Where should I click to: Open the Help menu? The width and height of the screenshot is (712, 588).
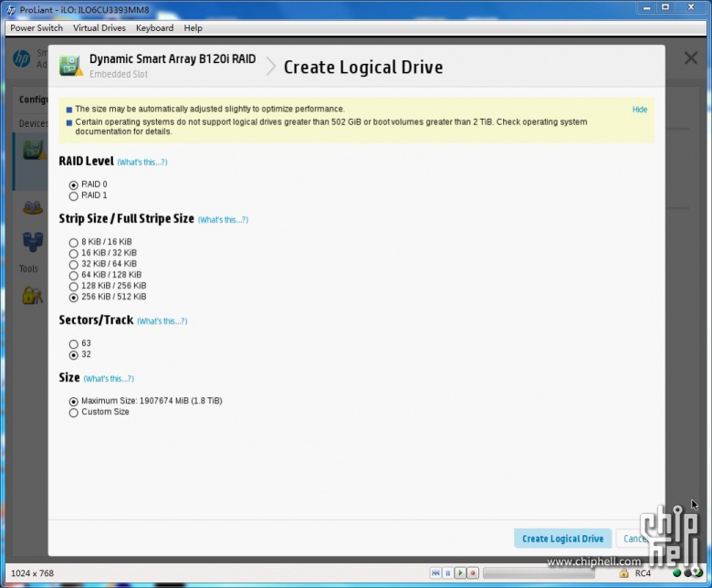193,27
